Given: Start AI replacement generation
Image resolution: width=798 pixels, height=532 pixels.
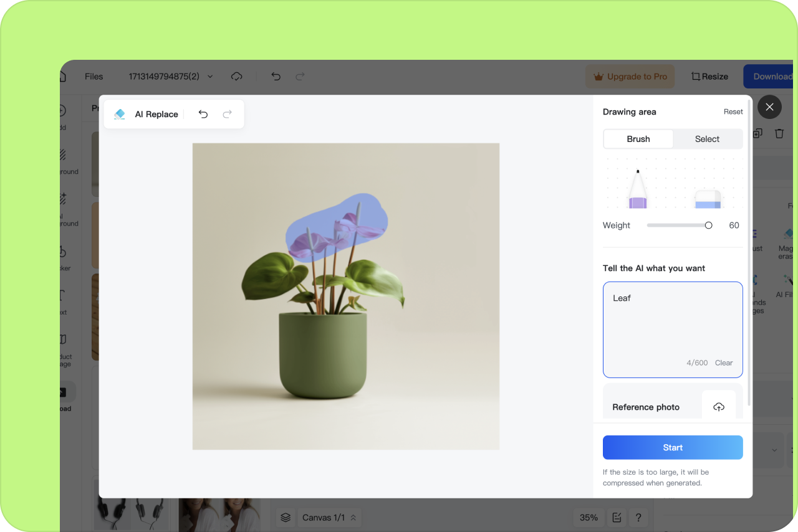Looking at the screenshot, I should [x=673, y=447].
